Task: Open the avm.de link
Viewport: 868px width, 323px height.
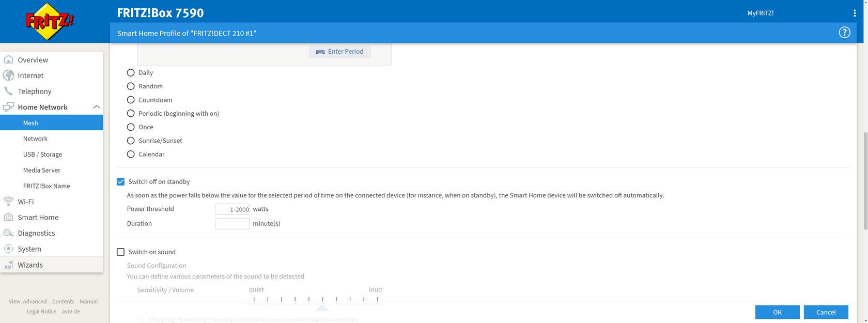Action: tap(71, 312)
